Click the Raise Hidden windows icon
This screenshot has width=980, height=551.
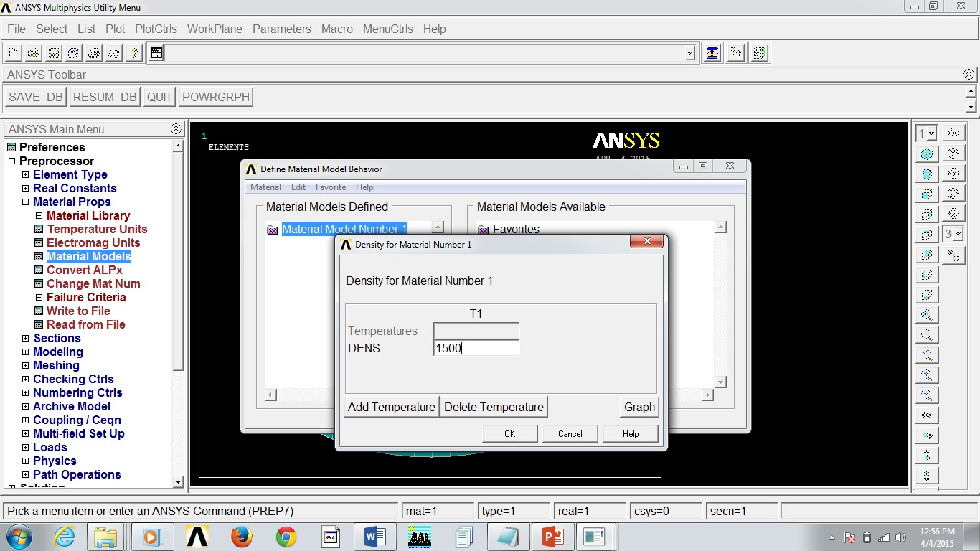pos(712,53)
